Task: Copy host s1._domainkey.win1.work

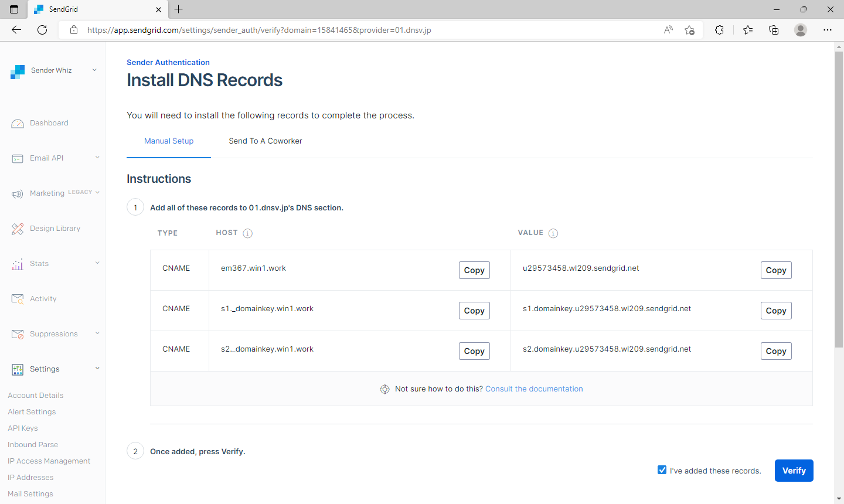Action: click(474, 311)
